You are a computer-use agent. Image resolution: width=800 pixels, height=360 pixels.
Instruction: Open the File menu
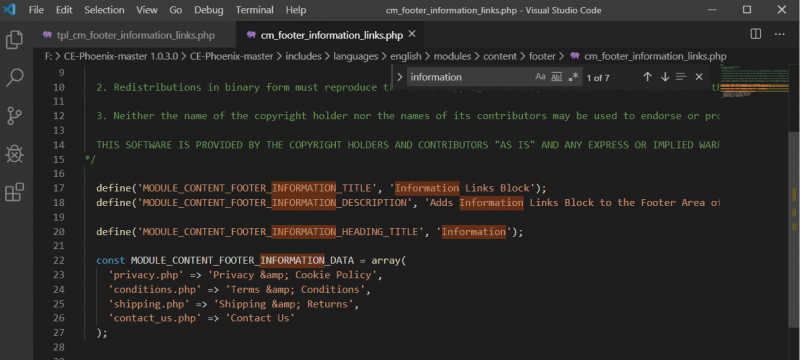pyautogui.click(x=36, y=10)
